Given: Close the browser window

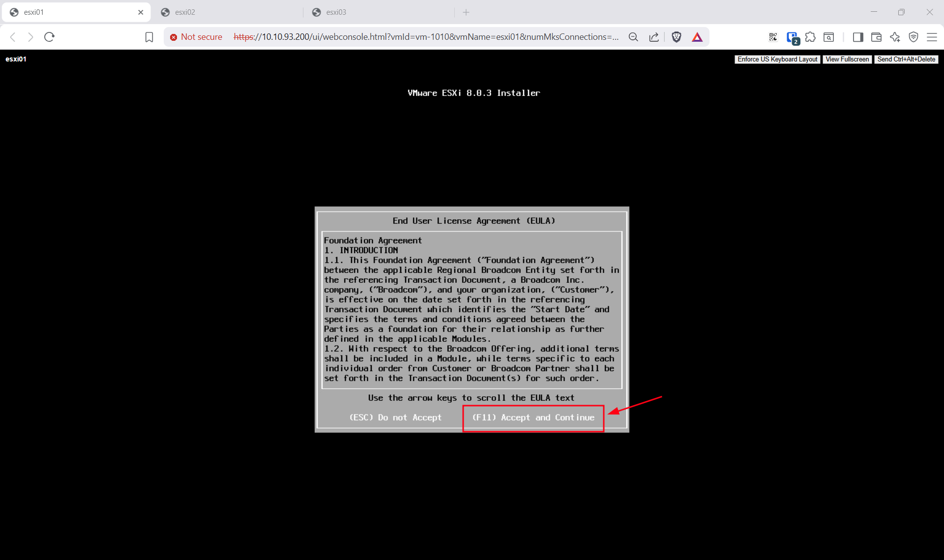Looking at the screenshot, I should tap(929, 12).
